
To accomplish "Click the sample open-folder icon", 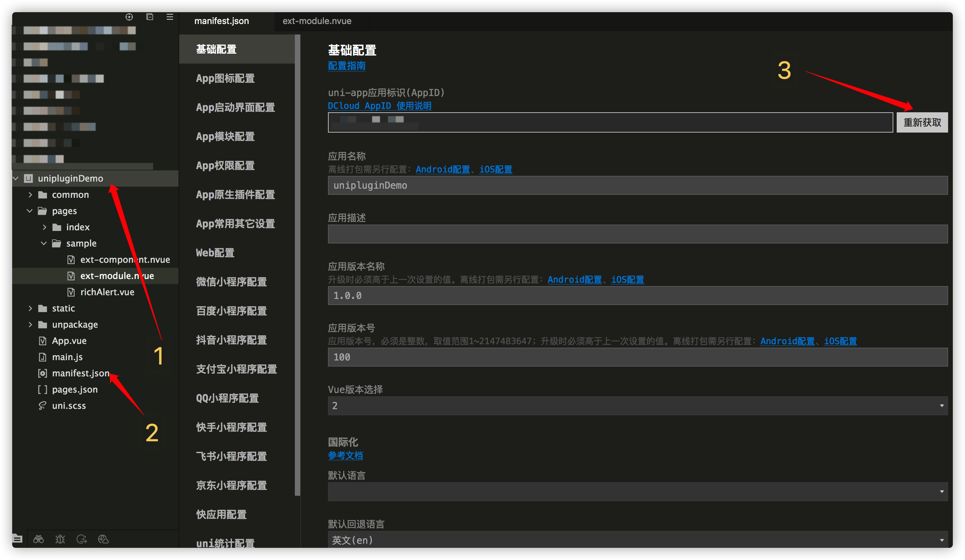I will click(x=57, y=243).
